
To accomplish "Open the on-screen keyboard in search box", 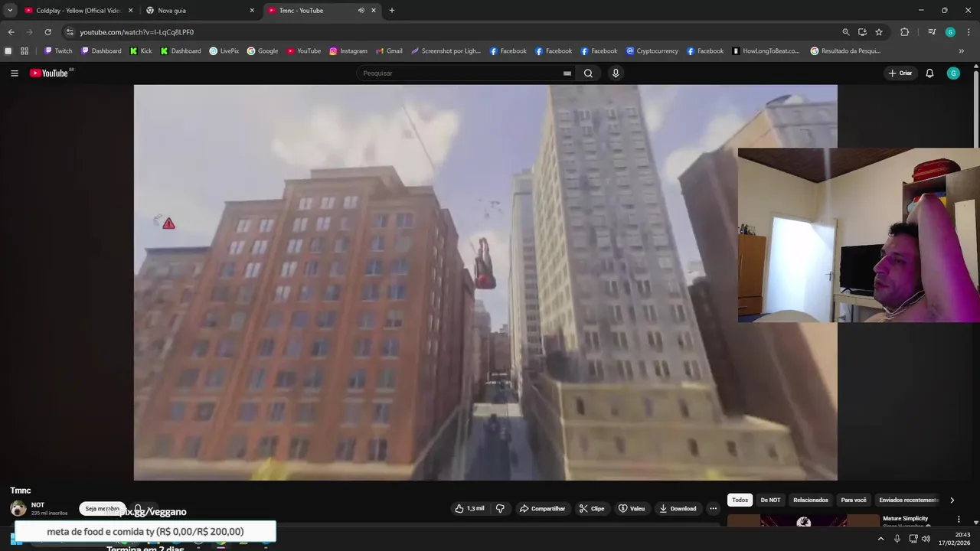I will [x=567, y=73].
